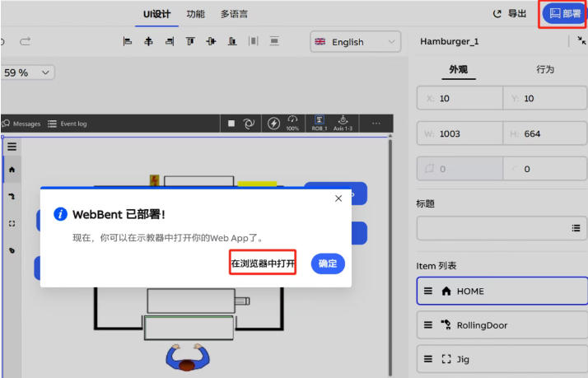Screen dimensions: 588x378
Task: Switch to the 行为 tab
Action: tap(544, 69)
